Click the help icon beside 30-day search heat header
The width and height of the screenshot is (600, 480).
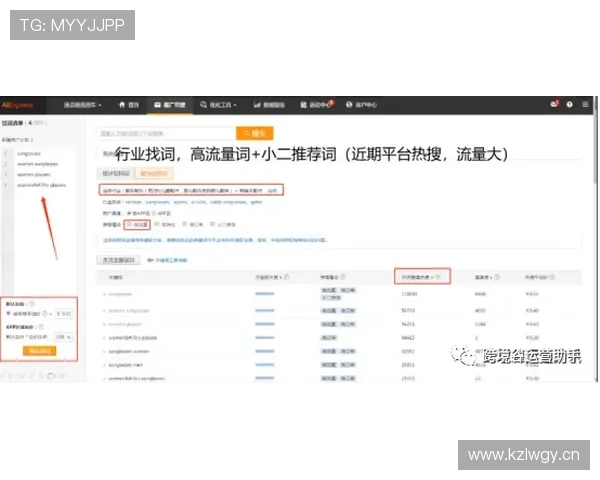coord(438,277)
